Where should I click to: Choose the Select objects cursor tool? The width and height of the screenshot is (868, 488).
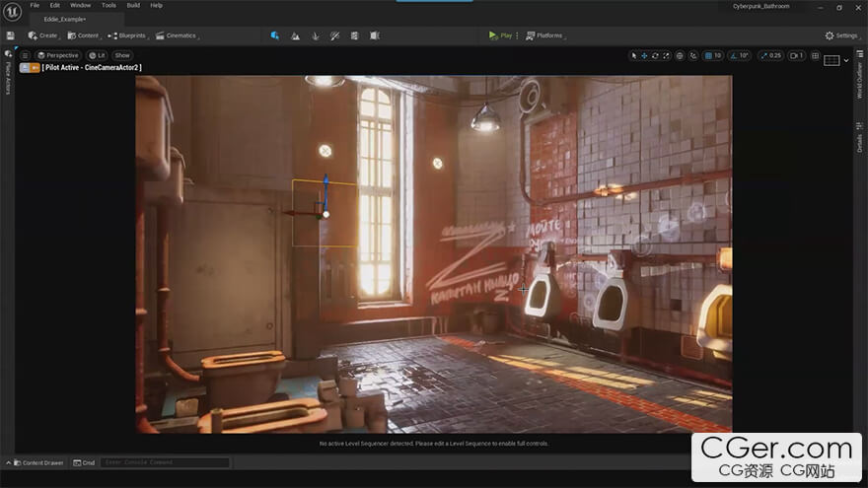[634, 56]
